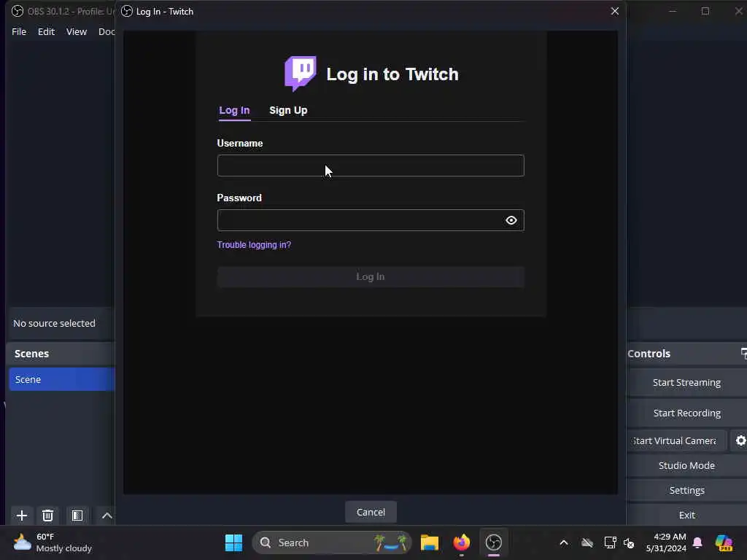747x560 pixels.
Task: Click OBS Studio taskbar icon
Action: coord(494,542)
